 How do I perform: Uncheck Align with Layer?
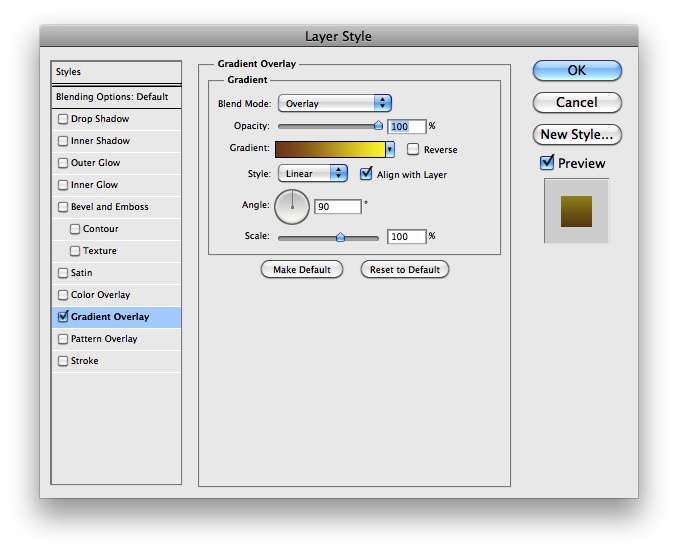(x=366, y=174)
